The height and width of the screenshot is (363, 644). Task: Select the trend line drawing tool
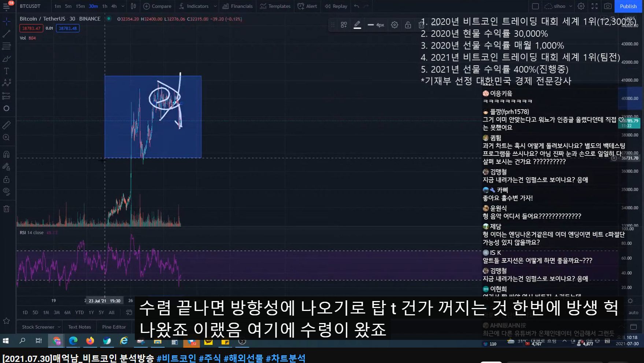(7, 34)
